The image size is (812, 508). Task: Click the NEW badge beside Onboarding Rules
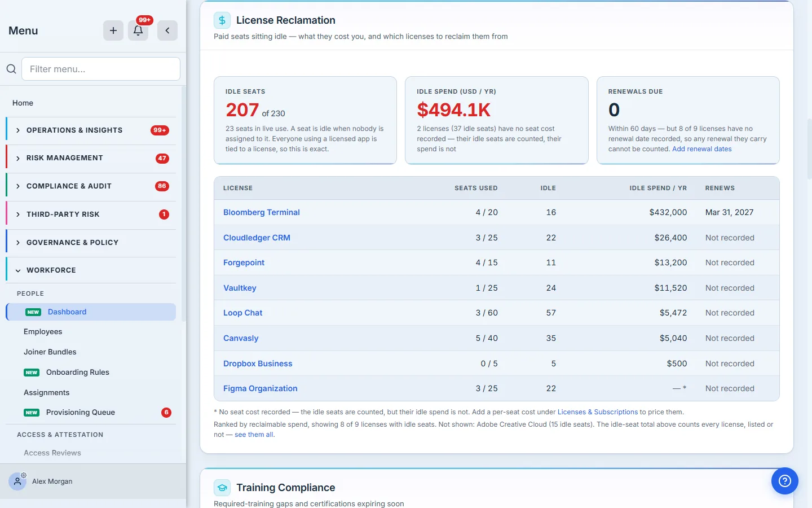click(x=32, y=373)
